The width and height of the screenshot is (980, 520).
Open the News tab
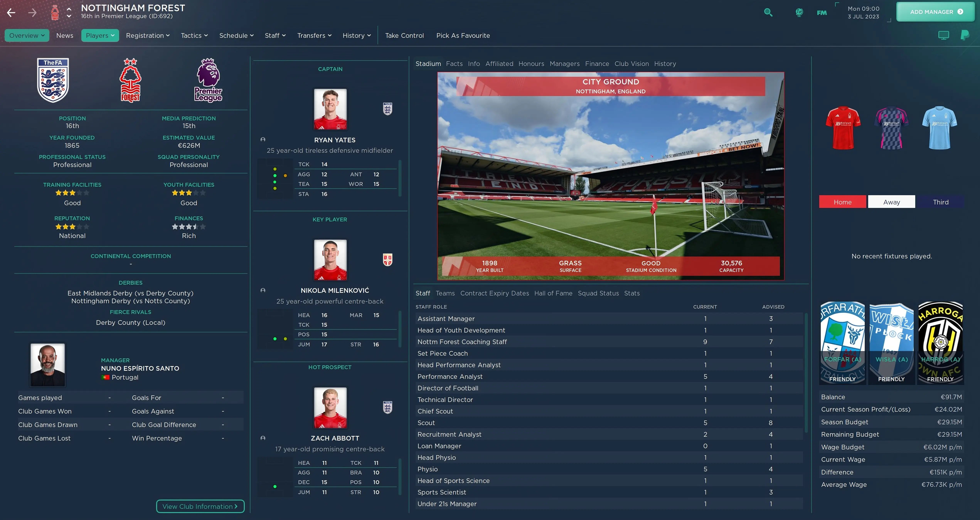coord(65,35)
